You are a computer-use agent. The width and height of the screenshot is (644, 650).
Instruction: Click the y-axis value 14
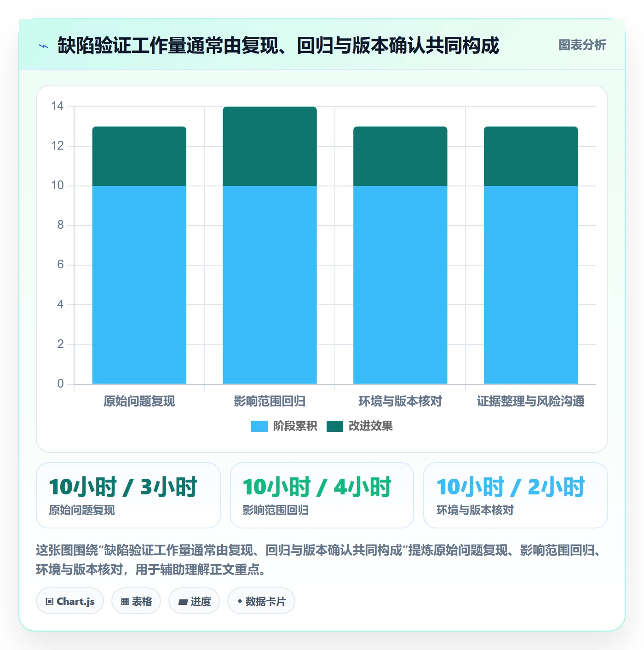coord(57,106)
